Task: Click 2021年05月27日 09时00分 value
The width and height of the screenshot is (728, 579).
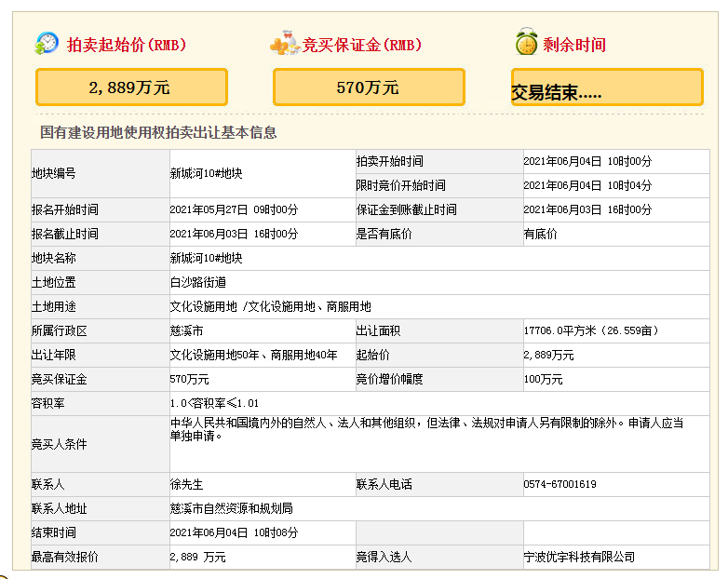Action: [234, 209]
